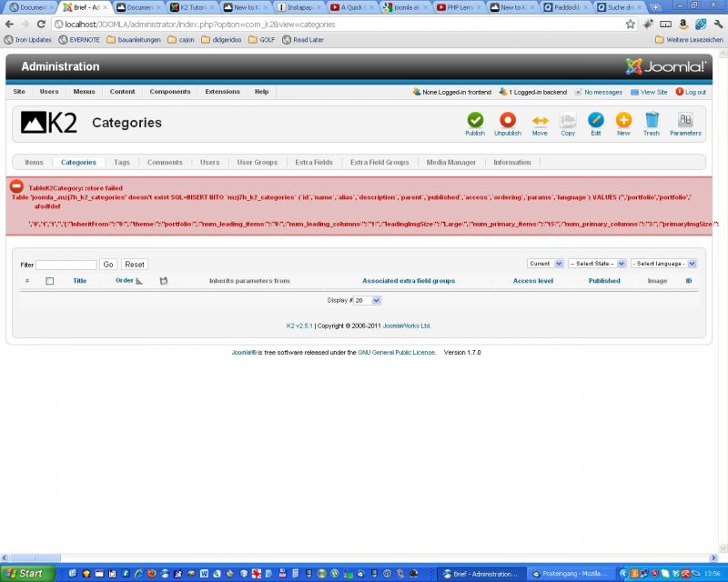Screen dimensions: 728x582
Task: Switch to the Media Manager tab
Action: pyautogui.click(x=450, y=163)
